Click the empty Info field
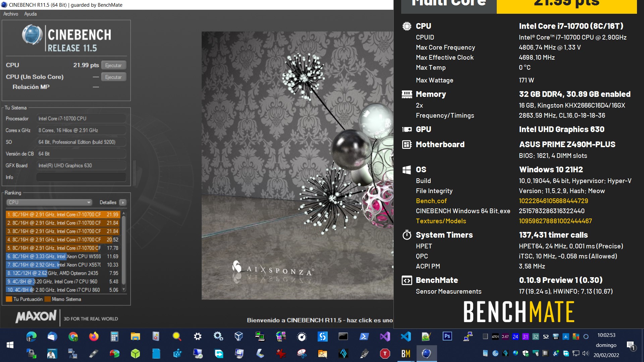 [81, 177]
